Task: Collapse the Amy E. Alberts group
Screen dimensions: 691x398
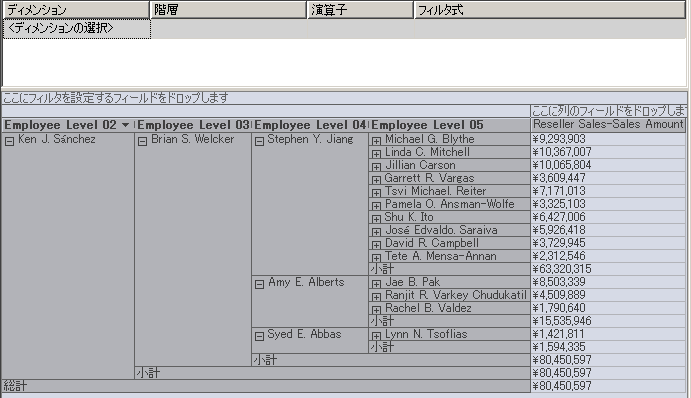Action: tap(260, 284)
